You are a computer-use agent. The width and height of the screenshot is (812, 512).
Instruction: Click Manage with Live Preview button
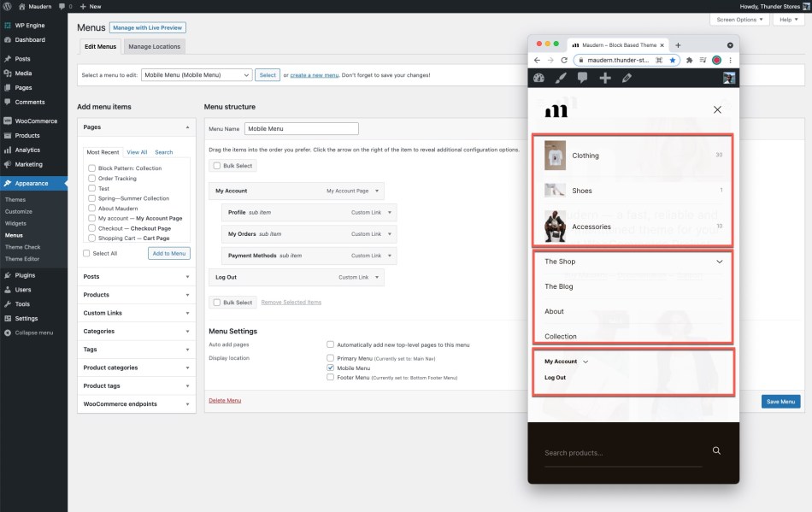(148, 28)
